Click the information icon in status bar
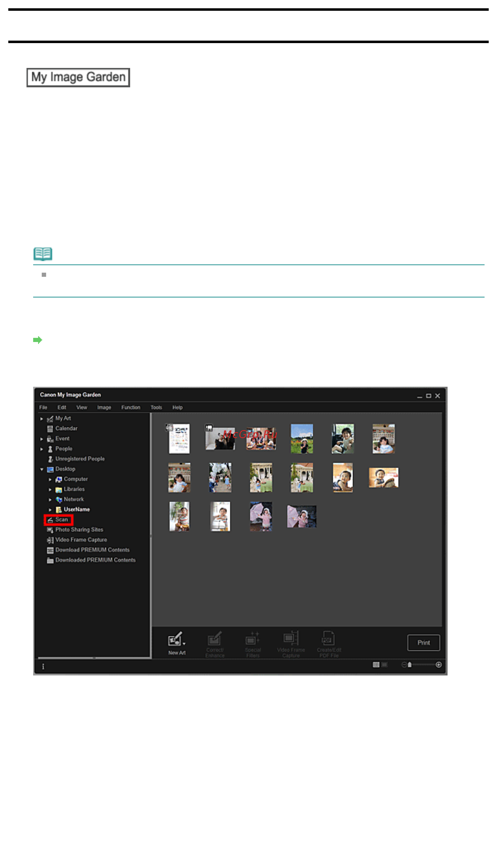The width and height of the screenshot is (497, 868). point(43,667)
